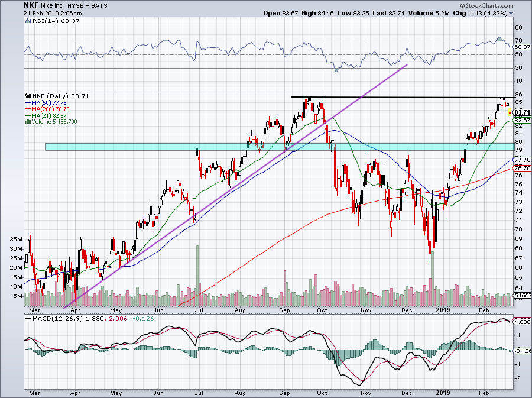Screen dimensions: 532x398
Task: Click the 83.71 last price tag on right axis
Action: click(522, 112)
